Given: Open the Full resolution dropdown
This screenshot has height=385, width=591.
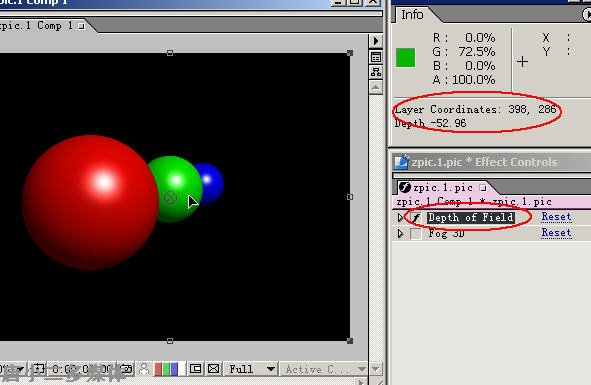Looking at the screenshot, I should point(251,369).
